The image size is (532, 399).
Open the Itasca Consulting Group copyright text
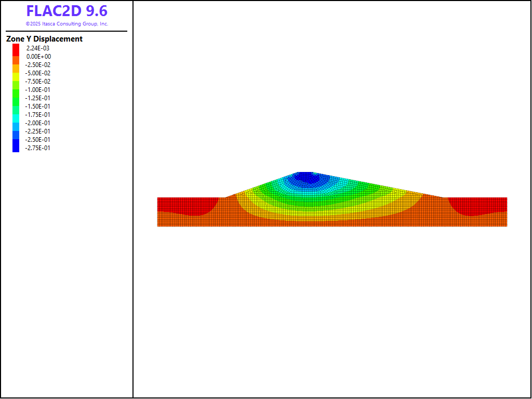click(x=67, y=24)
